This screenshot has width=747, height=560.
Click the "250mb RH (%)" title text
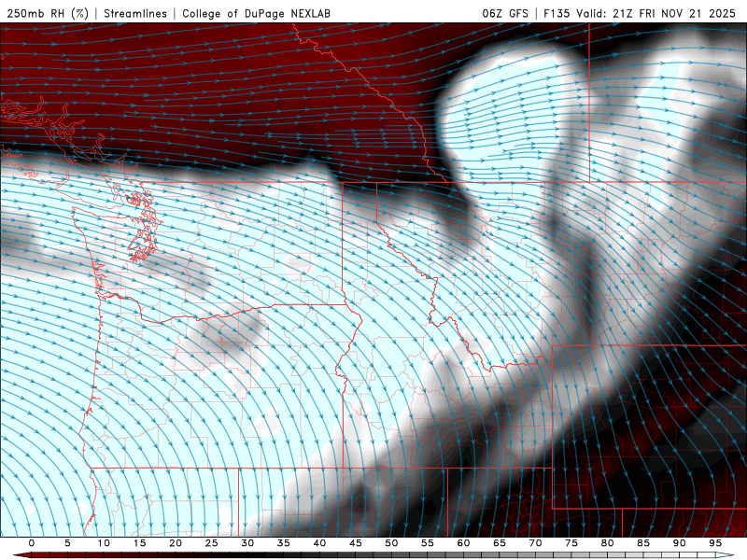[x=48, y=13]
